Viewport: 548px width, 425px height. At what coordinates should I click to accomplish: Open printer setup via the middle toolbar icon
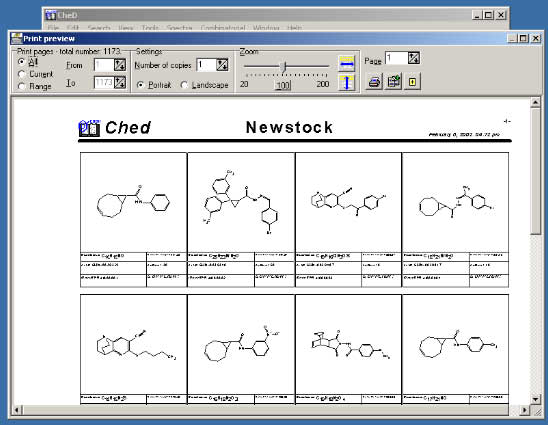coord(393,82)
